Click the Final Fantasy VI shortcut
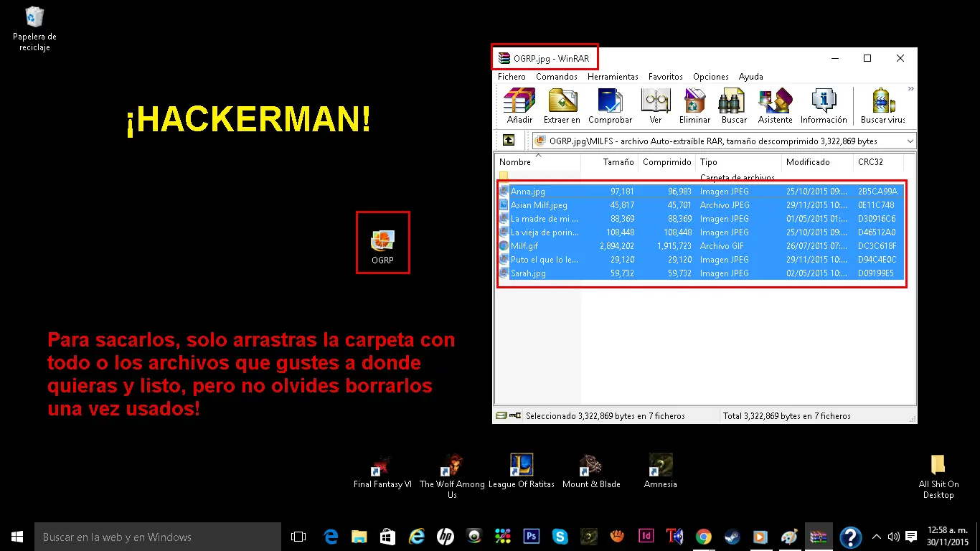 pyautogui.click(x=382, y=471)
